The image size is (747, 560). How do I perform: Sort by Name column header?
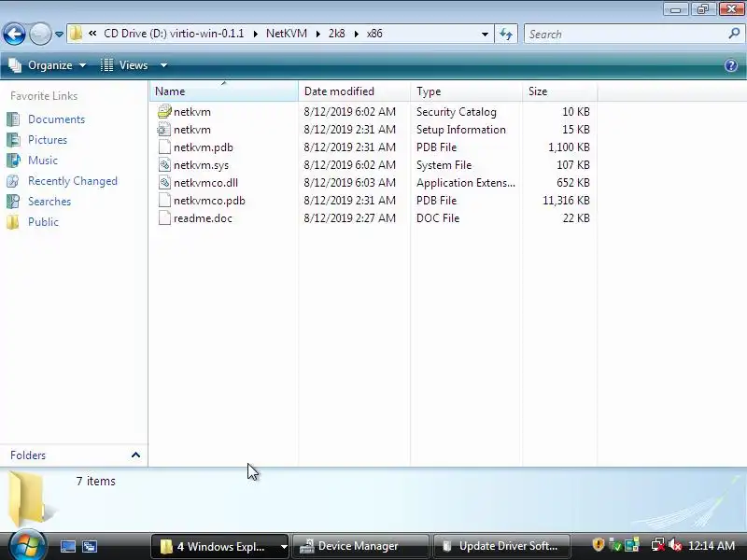(224, 91)
